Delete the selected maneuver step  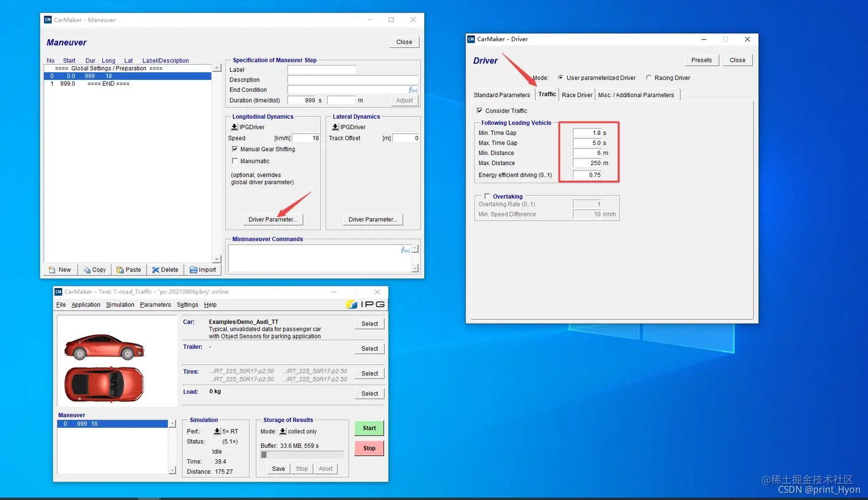pyautogui.click(x=165, y=270)
